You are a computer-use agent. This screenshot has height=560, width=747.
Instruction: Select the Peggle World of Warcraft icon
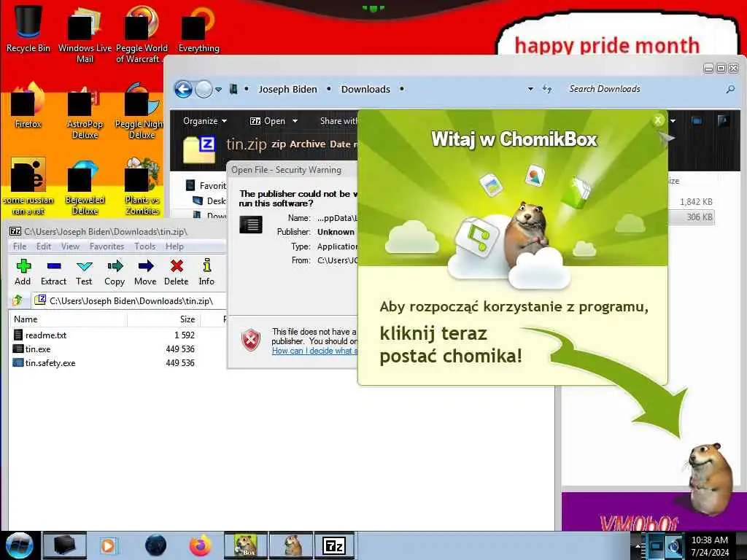[141, 34]
